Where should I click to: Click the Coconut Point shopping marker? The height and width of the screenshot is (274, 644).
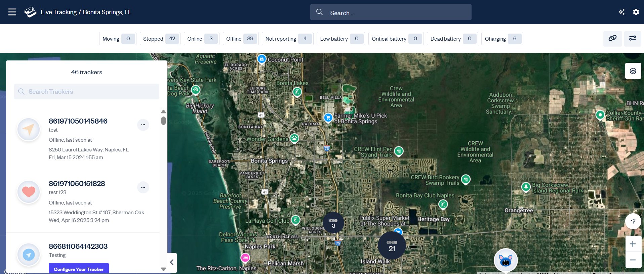coord(261,59)
